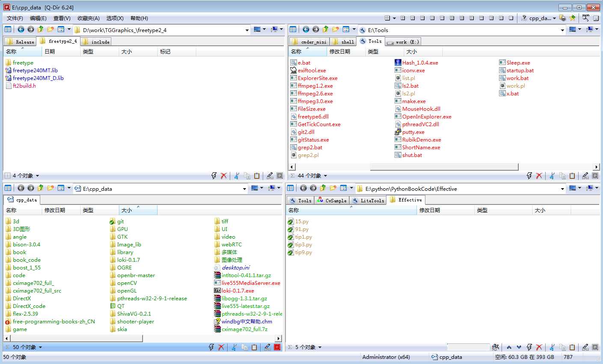Screen dimensions: 603x364
Task: Click the copy icon under freetype2_4 pane
Action: (247, 176)
